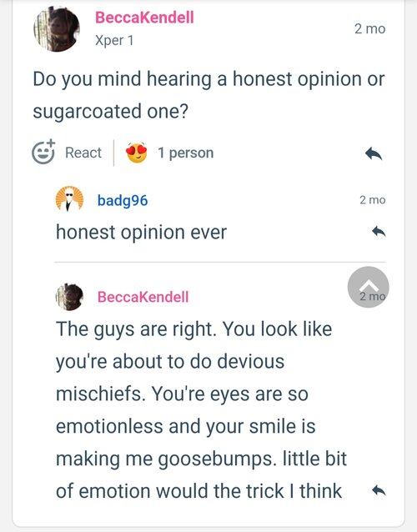Click the '2 mo' timestamp on top comment
417x532 pixels.
[x=369, y=29]
